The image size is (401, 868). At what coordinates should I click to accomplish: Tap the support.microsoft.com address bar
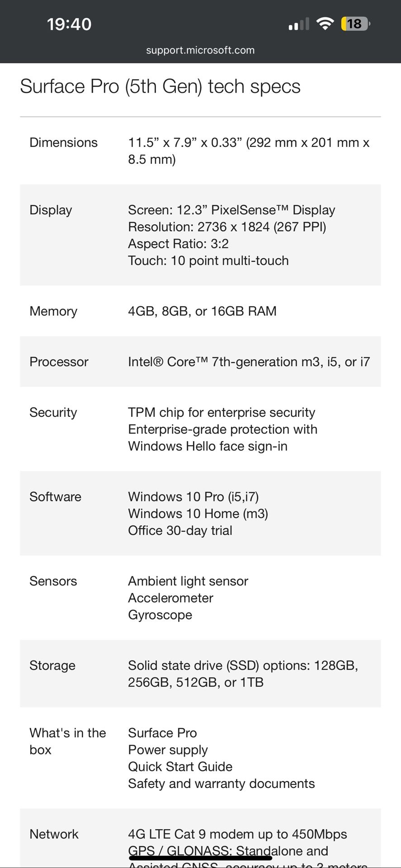[x=200, y=50]
